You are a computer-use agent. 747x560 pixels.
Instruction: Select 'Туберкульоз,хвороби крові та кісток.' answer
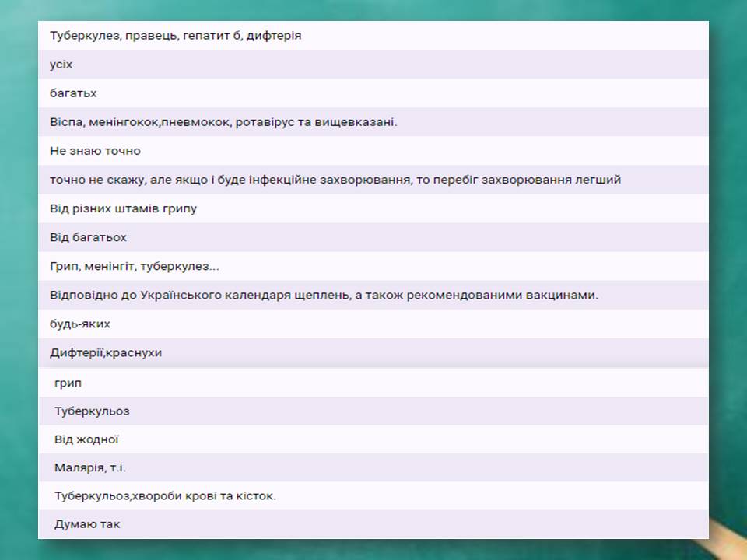click(373, 495)
